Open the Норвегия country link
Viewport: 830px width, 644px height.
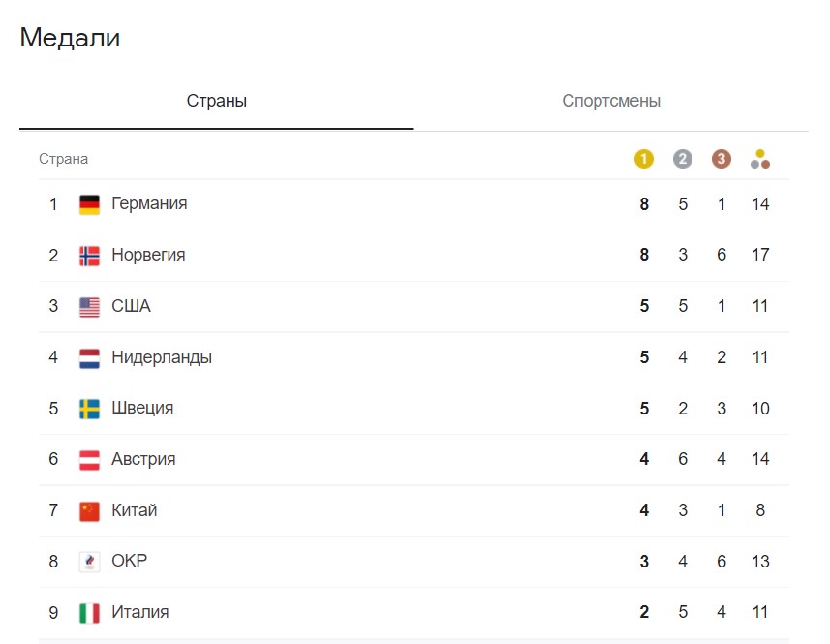(x=148, y=256)
